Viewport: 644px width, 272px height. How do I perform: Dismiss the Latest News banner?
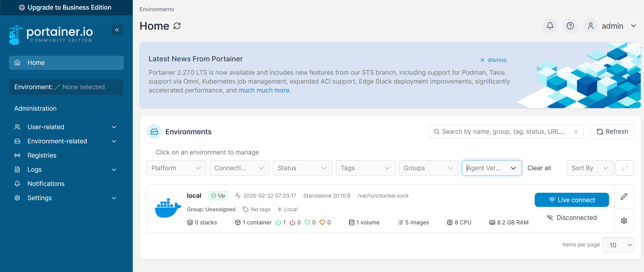pyautogui.click(x=493, y=60)
